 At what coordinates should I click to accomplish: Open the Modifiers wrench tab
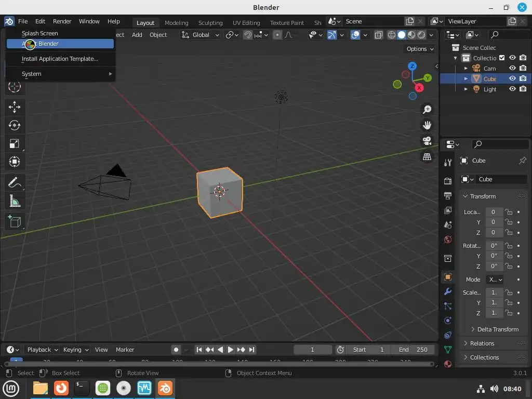pyautogui.click(x=448, y=291)
